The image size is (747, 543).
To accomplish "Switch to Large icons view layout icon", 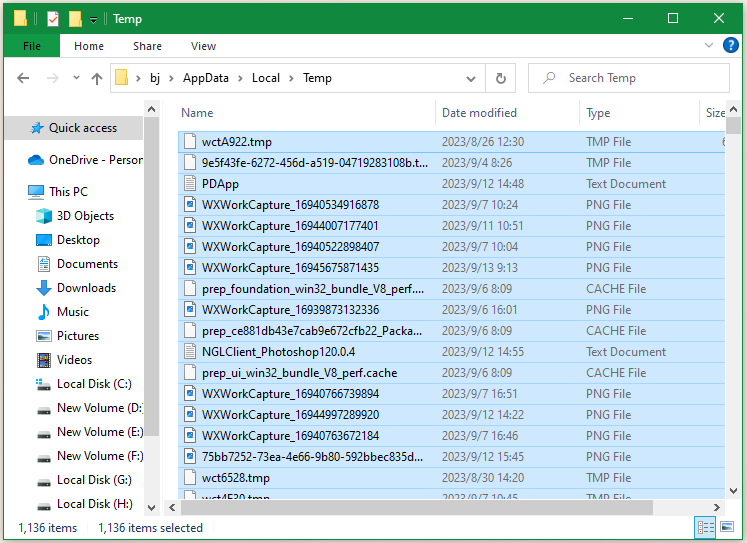I will [727, 527].
